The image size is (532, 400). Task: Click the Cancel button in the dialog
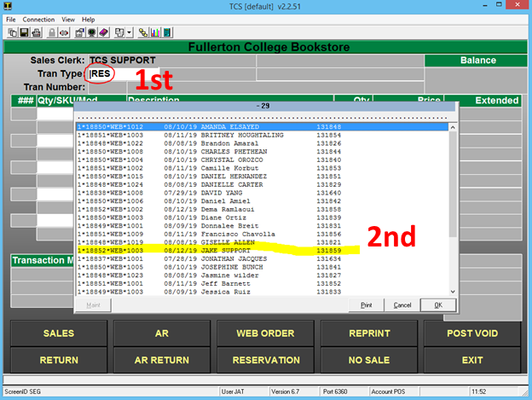[402, 305]
